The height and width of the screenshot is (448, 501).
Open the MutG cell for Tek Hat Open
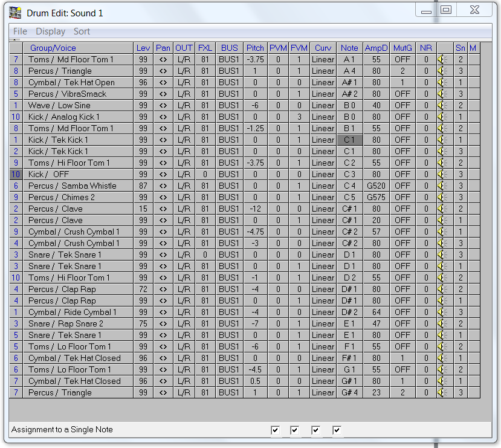click(402, 82)
